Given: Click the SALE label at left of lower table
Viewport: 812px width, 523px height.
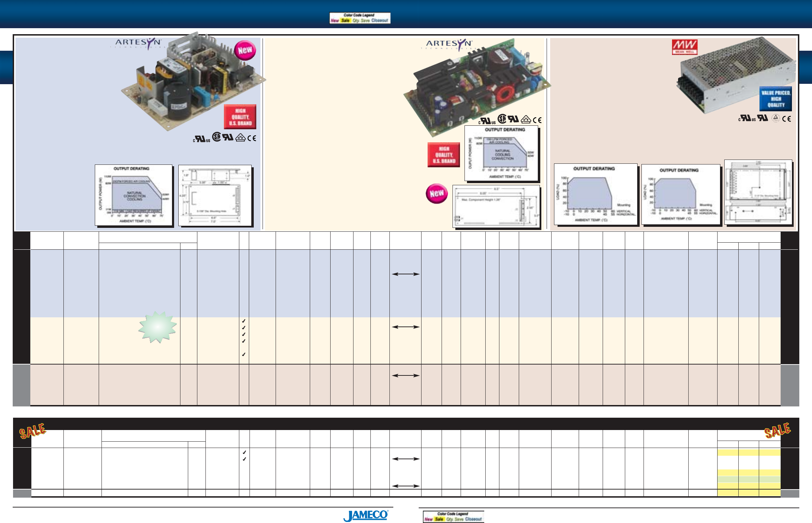Looking at the screenshot, I should pos(32,431).
